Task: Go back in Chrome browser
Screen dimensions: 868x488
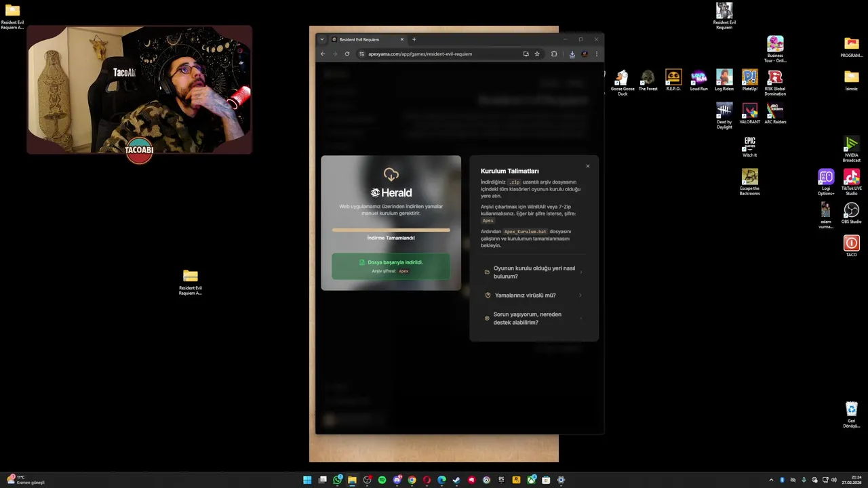Action: click(323, 54)
